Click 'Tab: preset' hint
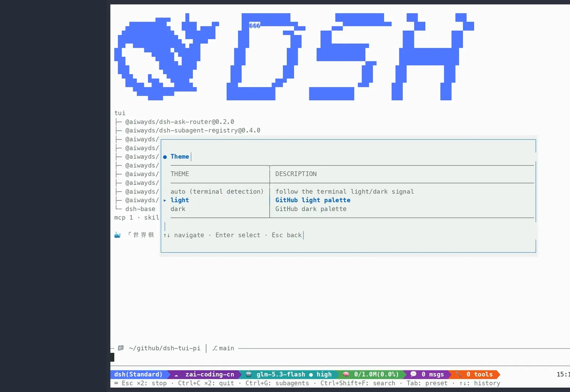Image resolution: width=570 pixels, height=392 pixels. click(427, 383)
